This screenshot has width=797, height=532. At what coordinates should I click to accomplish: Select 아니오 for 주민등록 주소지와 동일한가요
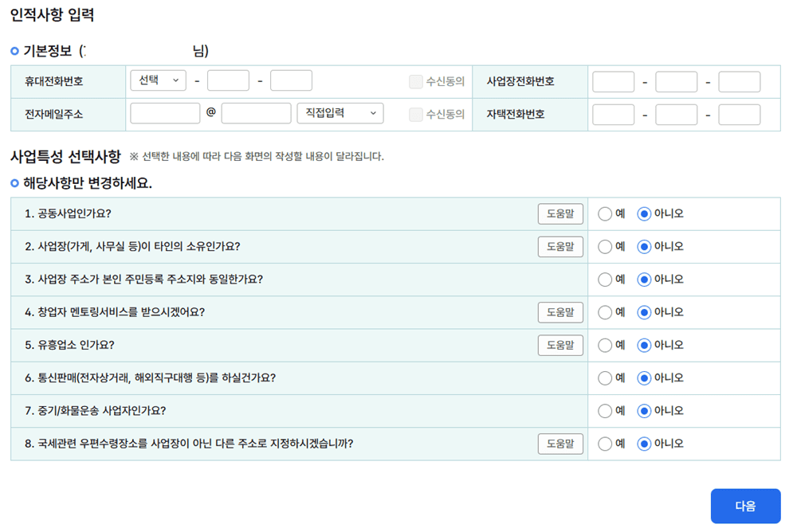tap(644, 280)
